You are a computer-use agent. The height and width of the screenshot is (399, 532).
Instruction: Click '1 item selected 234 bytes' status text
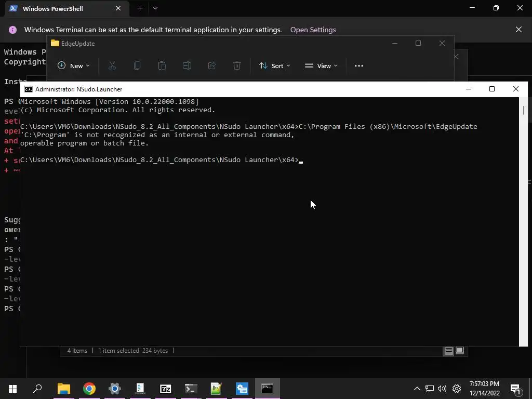click(133, 351)
